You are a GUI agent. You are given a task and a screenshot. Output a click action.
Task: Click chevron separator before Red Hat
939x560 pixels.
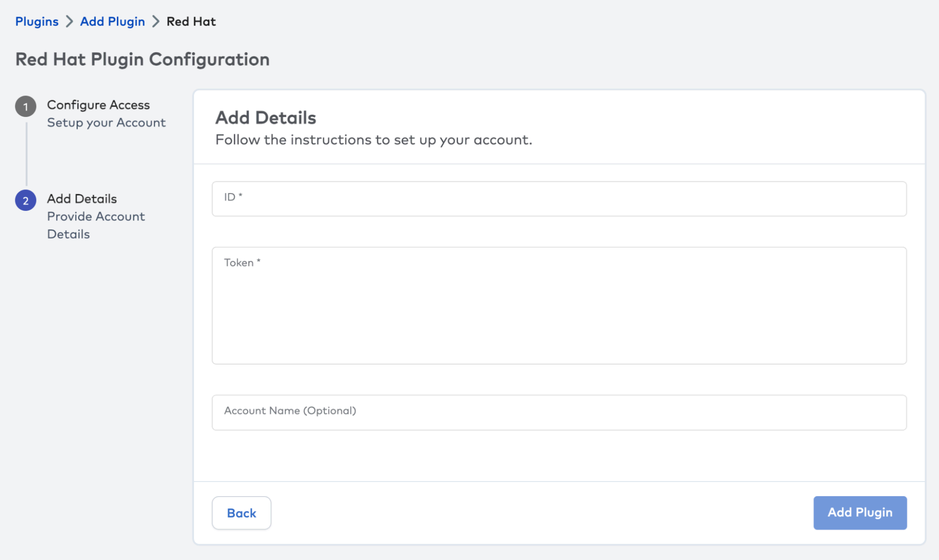tap(156, 22)
